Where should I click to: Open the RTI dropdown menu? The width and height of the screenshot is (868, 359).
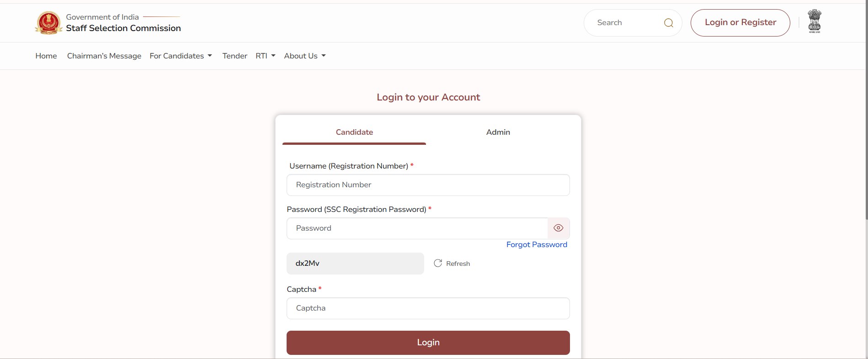266,56
